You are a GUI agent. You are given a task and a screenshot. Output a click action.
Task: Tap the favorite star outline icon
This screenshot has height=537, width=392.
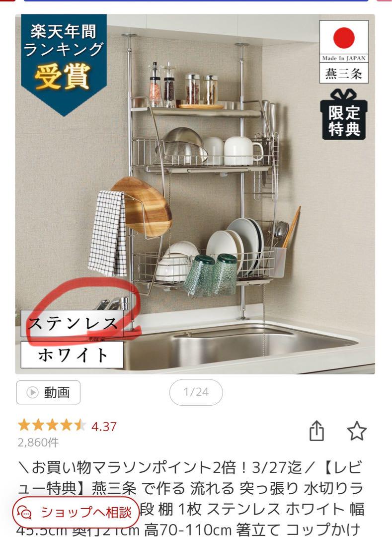click(x=357, y=431)
